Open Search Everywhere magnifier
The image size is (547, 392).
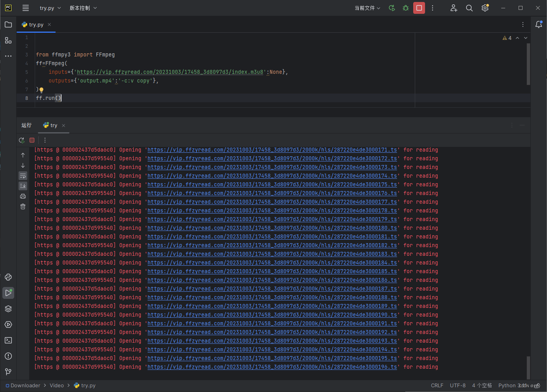tap(469, 8)
